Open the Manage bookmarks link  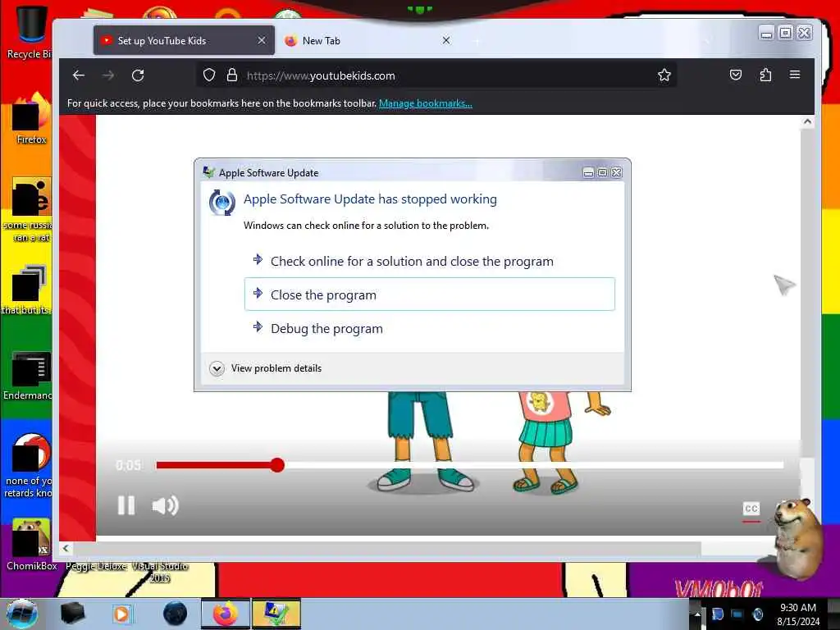point(426,103)
